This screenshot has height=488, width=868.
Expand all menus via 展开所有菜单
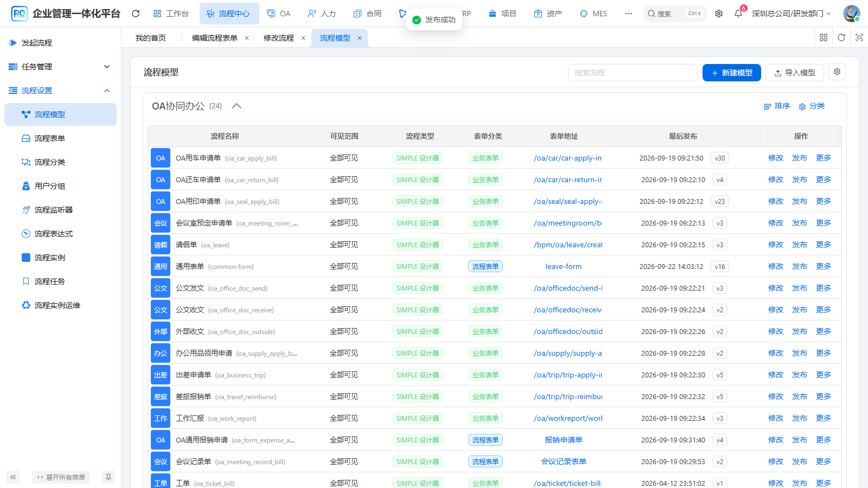point(61,477)
